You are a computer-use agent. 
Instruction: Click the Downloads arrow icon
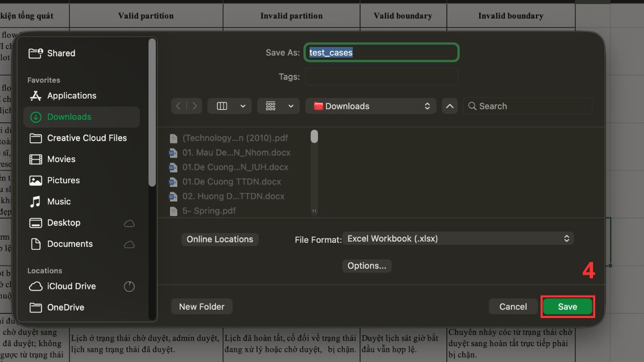point(36,117)
